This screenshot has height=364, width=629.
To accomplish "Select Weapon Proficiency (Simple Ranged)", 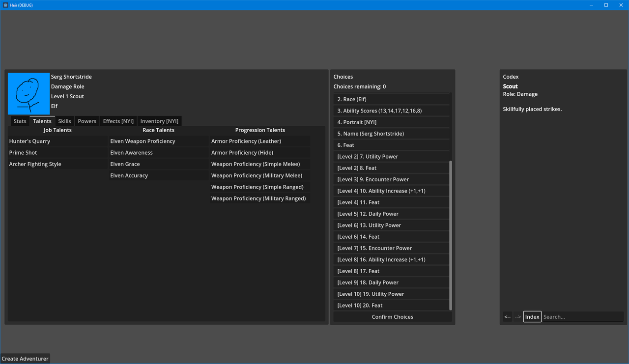I will 260,187.
